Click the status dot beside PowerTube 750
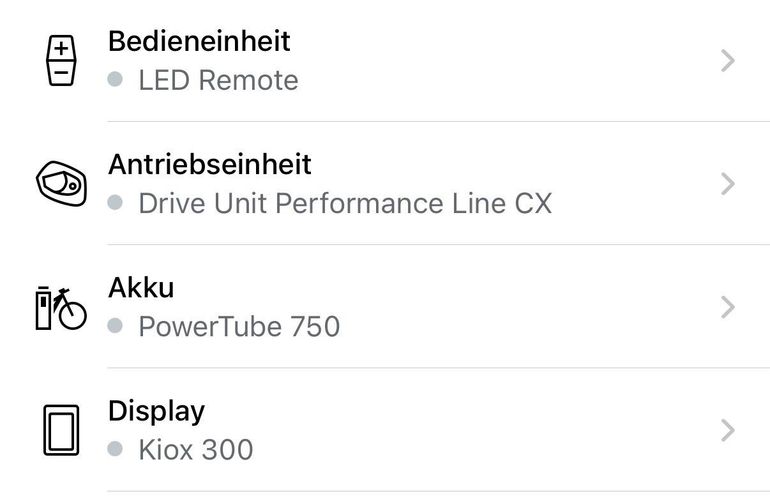This screenshot has height=497, width=770. tap(115, 326)
